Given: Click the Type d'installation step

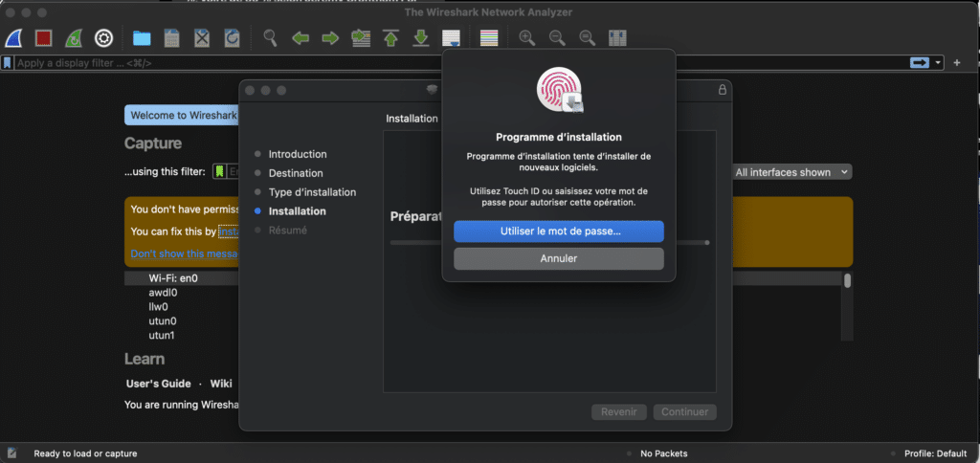Looking at the screenshot, I should click(313, 192).
